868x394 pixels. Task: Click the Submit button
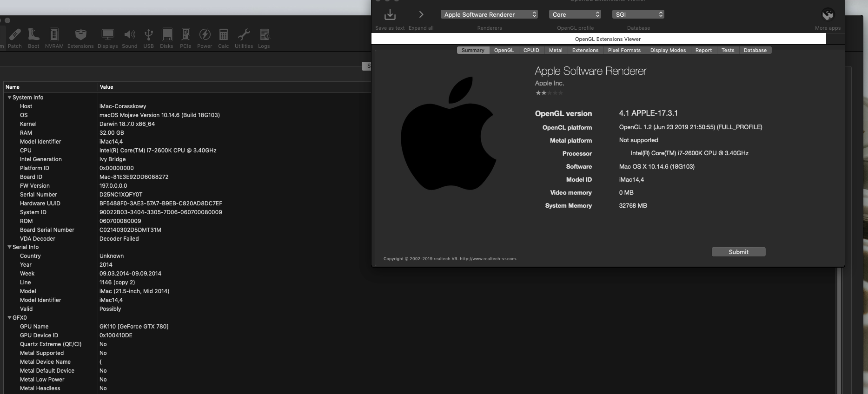pyautogui.click(x=738, y=252)
